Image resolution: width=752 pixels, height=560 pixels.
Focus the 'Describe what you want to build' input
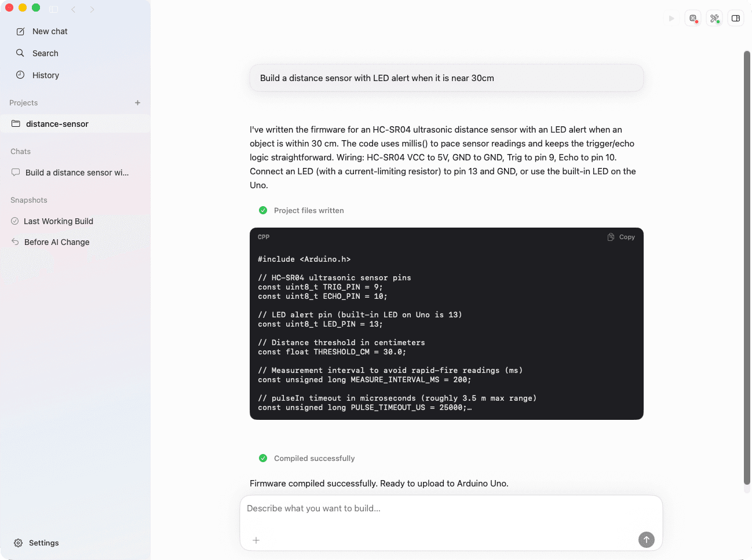click(x=451, y=508)
